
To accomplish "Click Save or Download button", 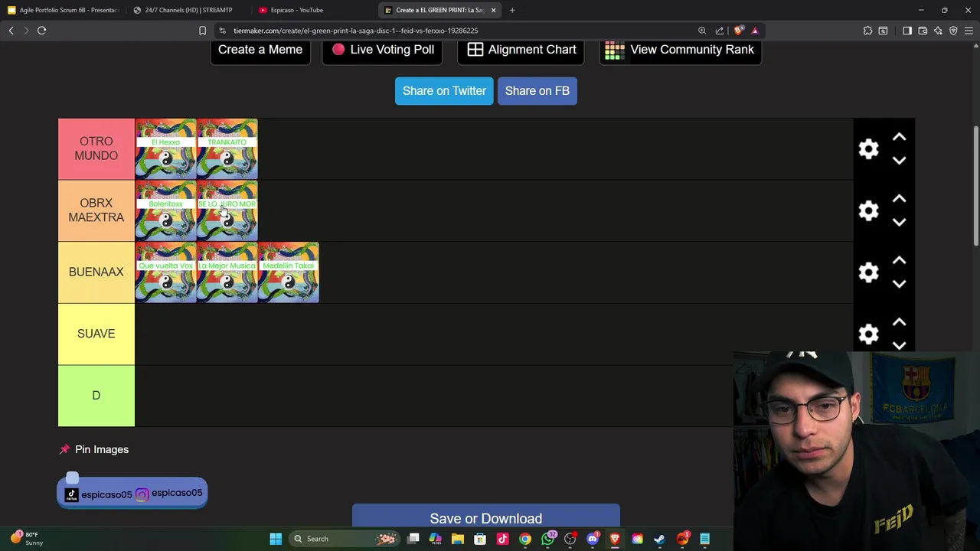I will [485, 516].
